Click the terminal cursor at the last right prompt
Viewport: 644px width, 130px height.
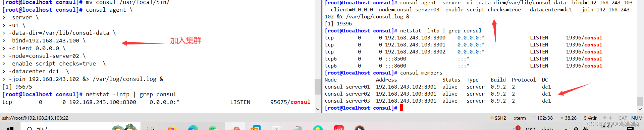[x=401, y=108]
